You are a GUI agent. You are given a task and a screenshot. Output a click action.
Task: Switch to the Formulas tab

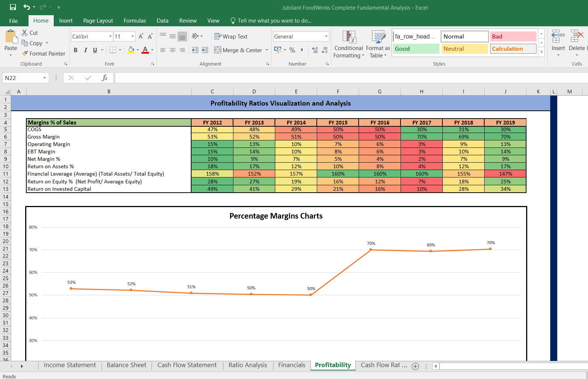(135, 21)
